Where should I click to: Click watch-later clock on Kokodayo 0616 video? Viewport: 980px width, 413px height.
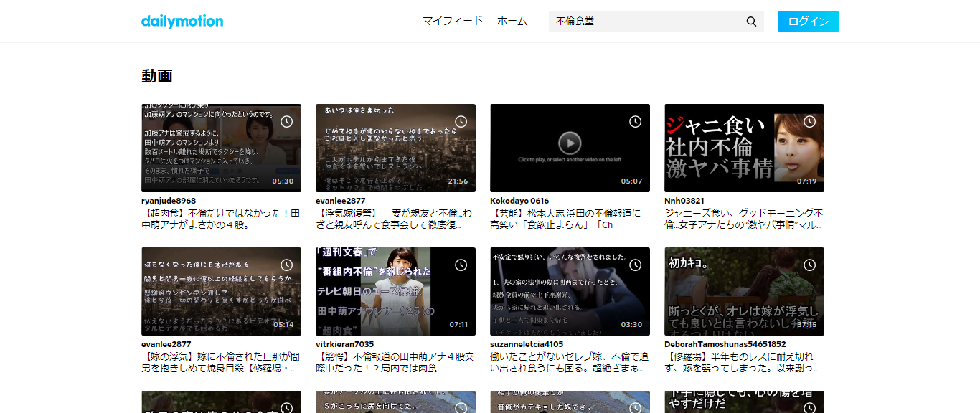coord(635,122)
